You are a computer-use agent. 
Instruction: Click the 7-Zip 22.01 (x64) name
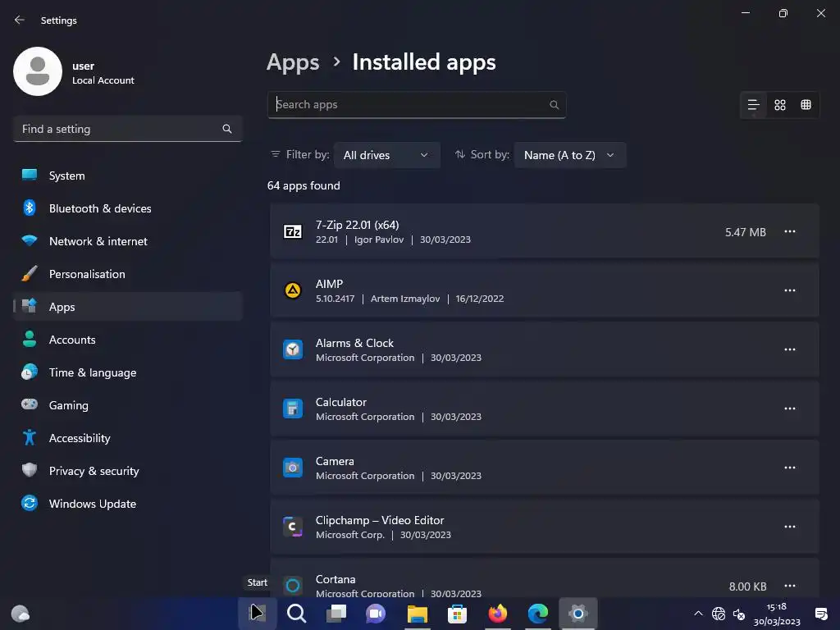(x=358, y=225)
